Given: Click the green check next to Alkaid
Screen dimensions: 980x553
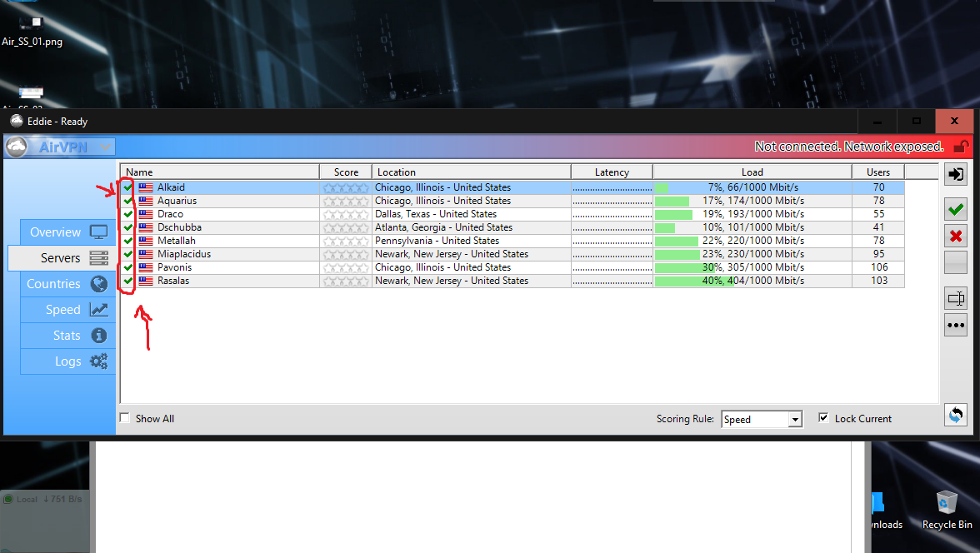Looking at the screenshot, I should [128, 187].
